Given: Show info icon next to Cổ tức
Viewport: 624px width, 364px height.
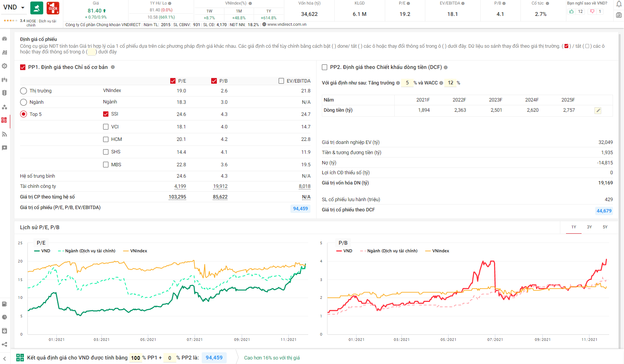Looking at the screenshot, I should (547, 3).
